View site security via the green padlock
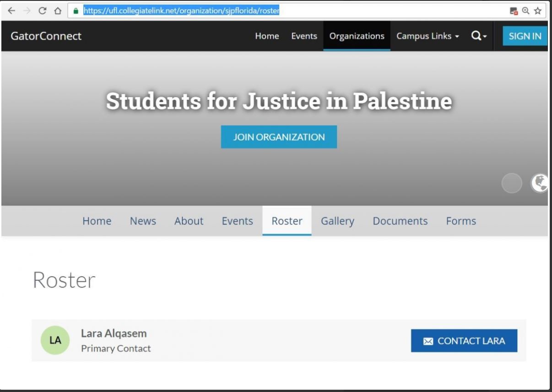This screenshot has height=392, width=552. 76,11
